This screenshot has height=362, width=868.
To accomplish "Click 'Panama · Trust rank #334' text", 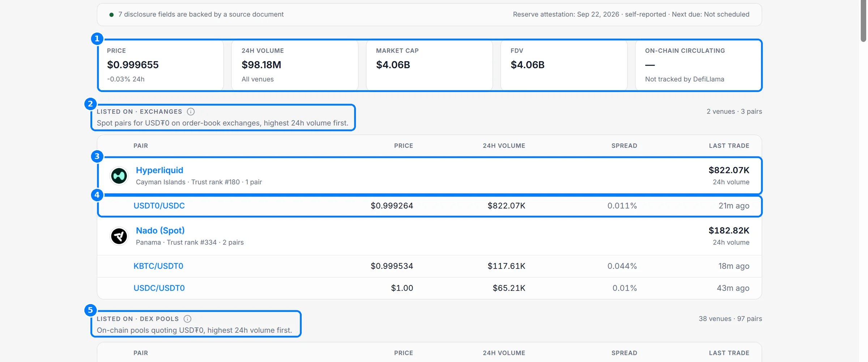I will [176, 243].
